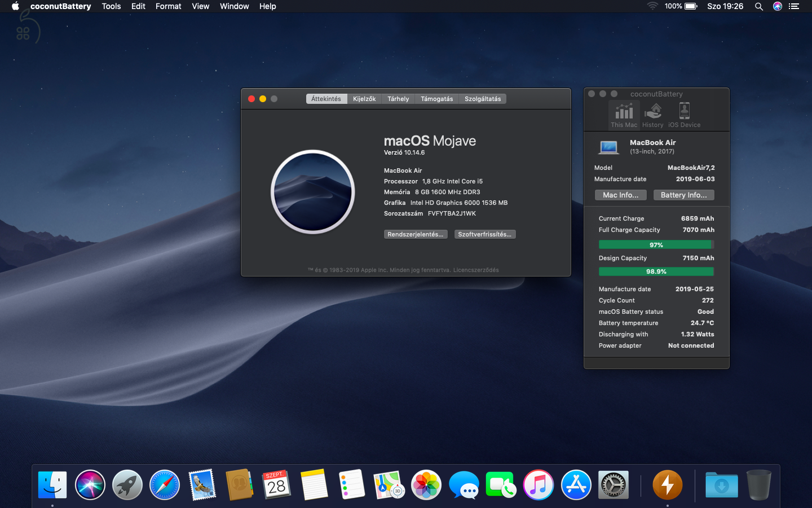Open Messages from the Dock
812x508 pixels.
464,485
